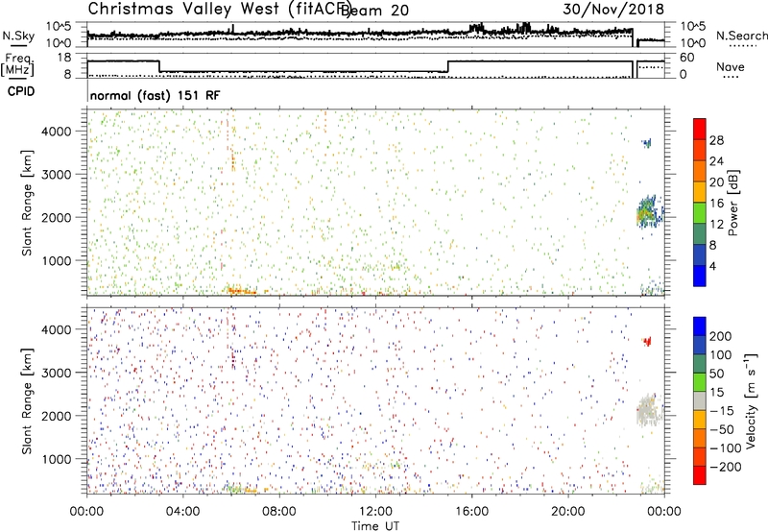Select the 'N.Sky' legend label
Viewport: 768px width, 532px height.
pos(18,36)
